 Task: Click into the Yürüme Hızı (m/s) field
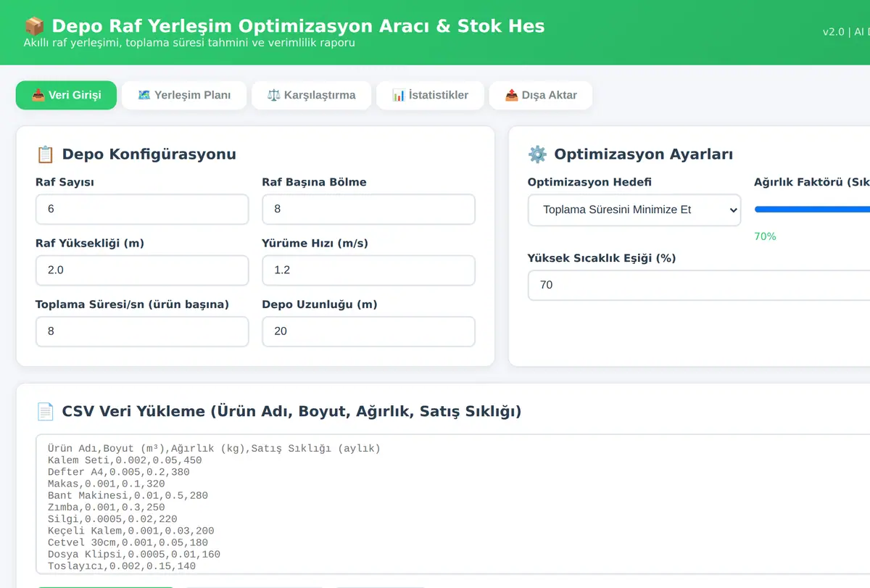[x=368, y=270]
